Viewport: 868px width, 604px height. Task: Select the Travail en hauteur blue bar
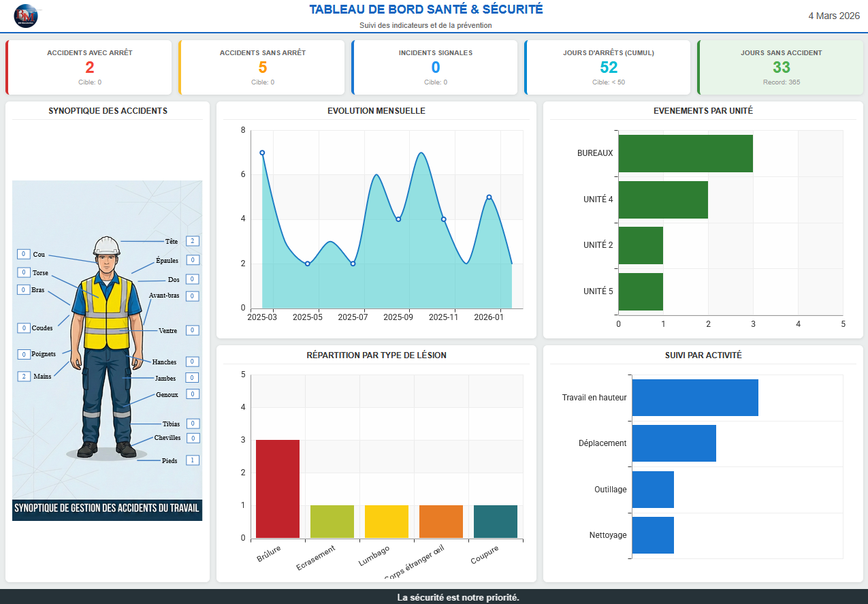point(695,398)
